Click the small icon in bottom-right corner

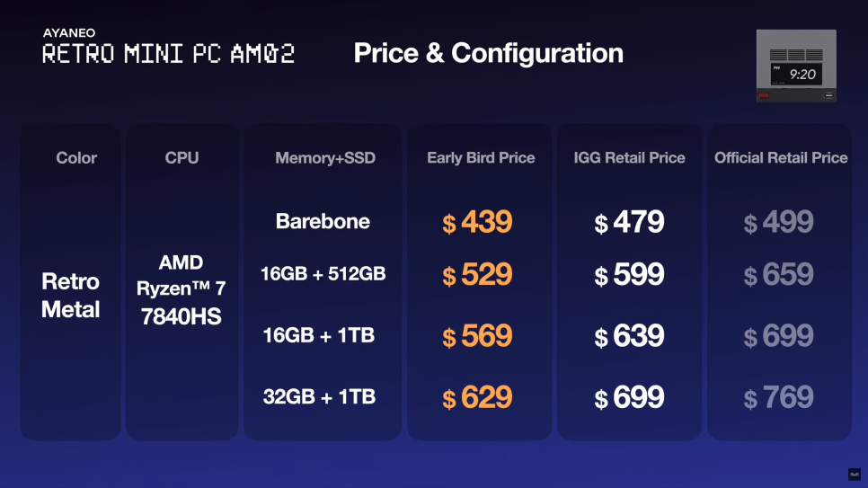click(x=855, y=475)
